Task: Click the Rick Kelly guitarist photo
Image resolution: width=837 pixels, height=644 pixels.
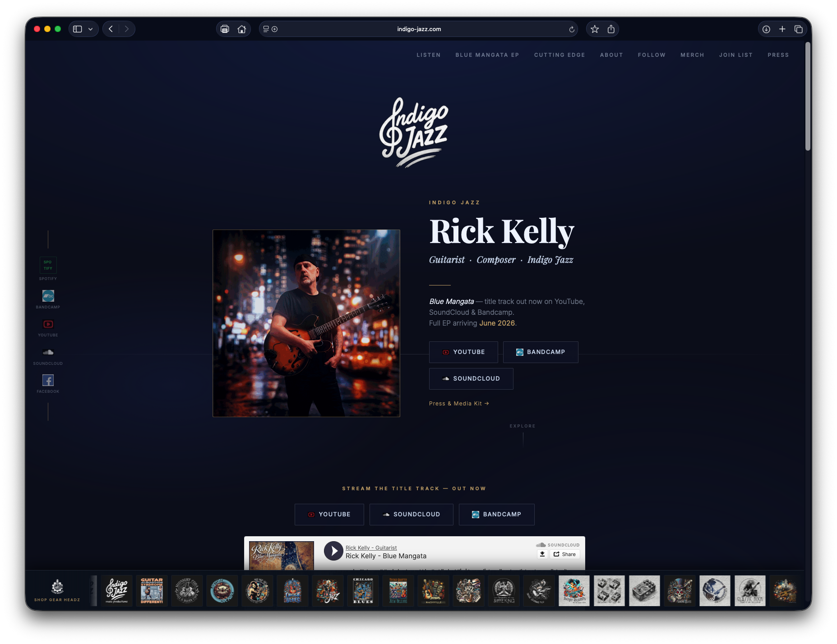Action: click(x=306, y=323)
